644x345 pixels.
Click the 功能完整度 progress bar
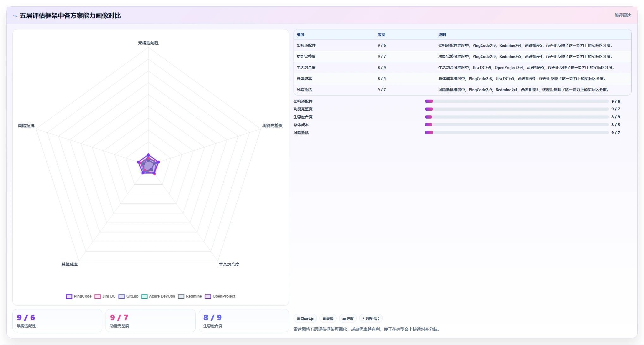(x=517, y=109)
